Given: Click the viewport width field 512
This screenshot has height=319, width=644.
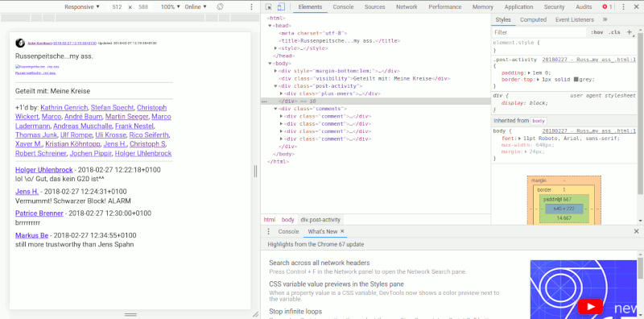Looking at the screenshot, I should (117, 7).
